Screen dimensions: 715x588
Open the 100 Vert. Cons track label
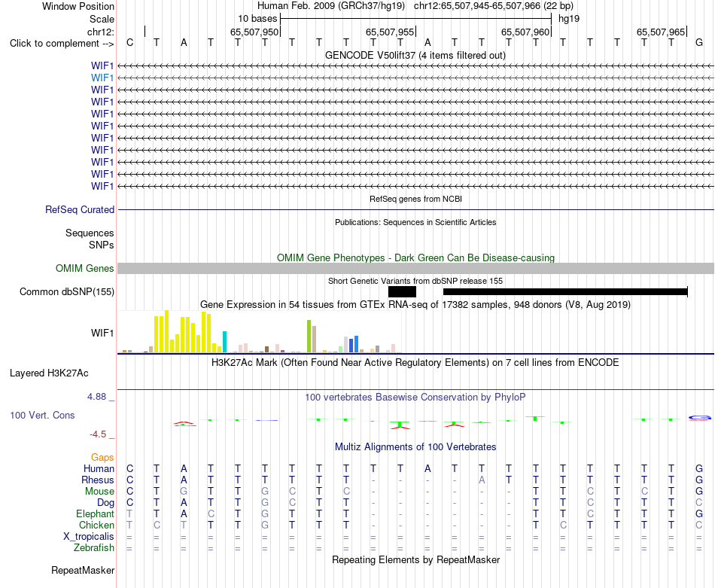pos(42,415)
